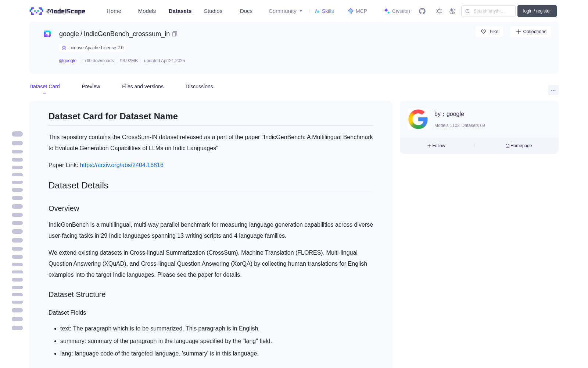Follow the google organization
The width and height of the screenshot is (588, 368).
436,146
